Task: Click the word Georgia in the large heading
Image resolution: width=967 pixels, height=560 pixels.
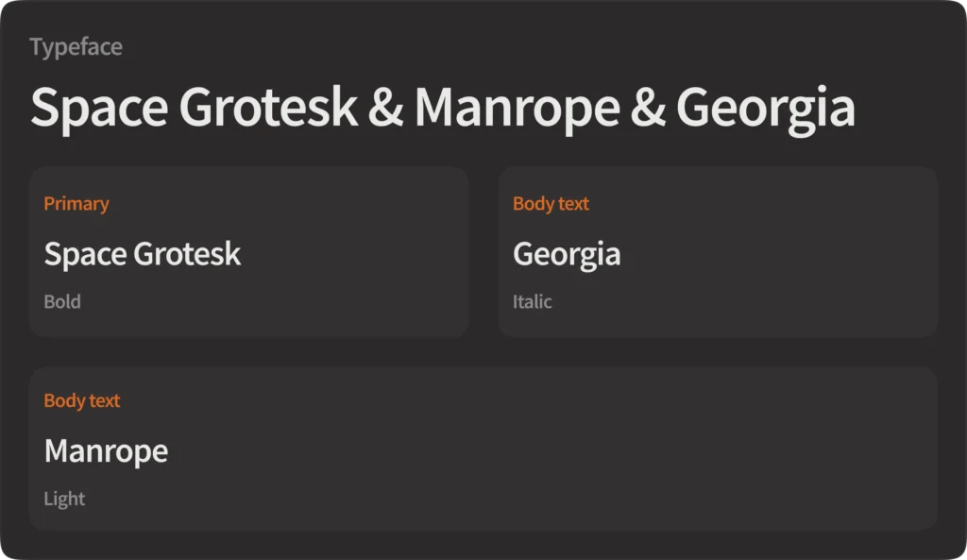Action: point(765,108)
